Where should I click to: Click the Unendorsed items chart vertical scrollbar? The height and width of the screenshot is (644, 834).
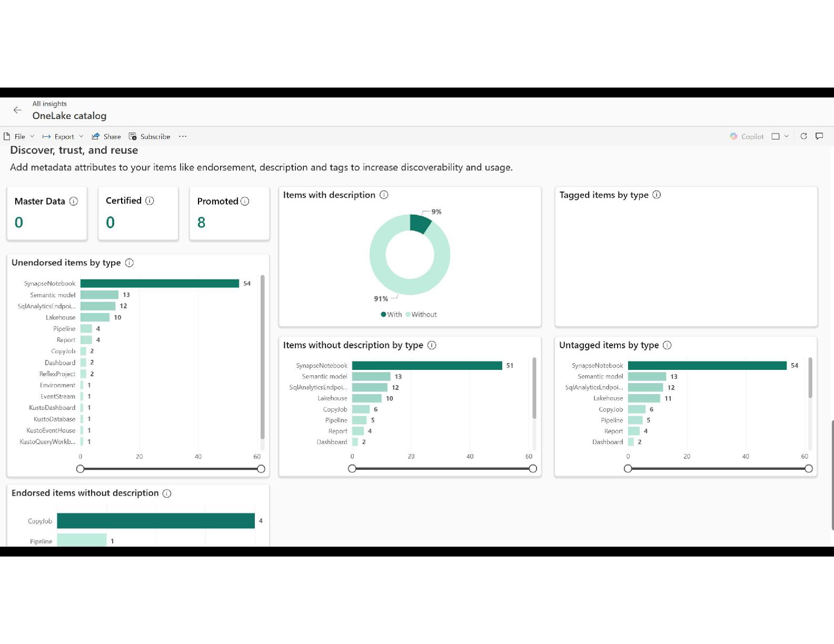[x=262, y=357]
